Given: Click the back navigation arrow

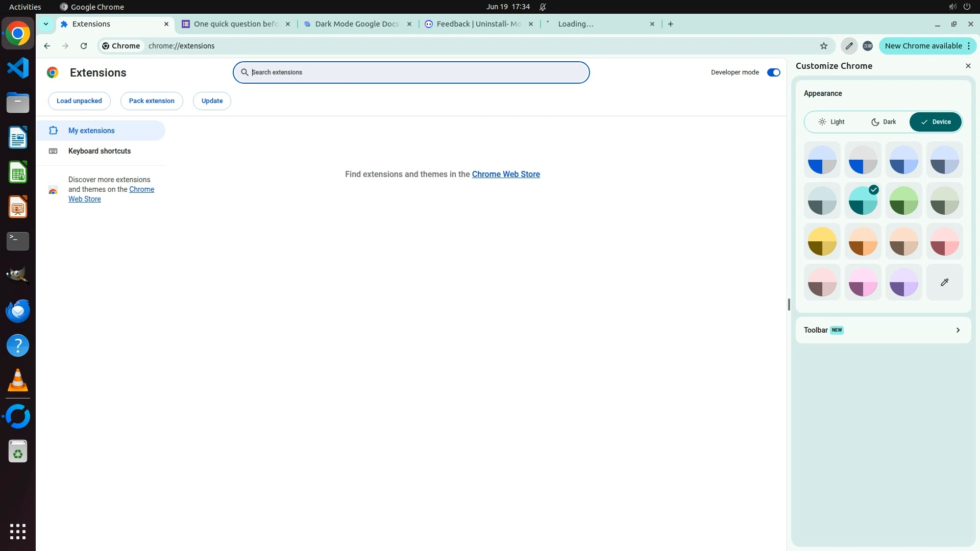Looking at the screenshot, I should point(47,46).
